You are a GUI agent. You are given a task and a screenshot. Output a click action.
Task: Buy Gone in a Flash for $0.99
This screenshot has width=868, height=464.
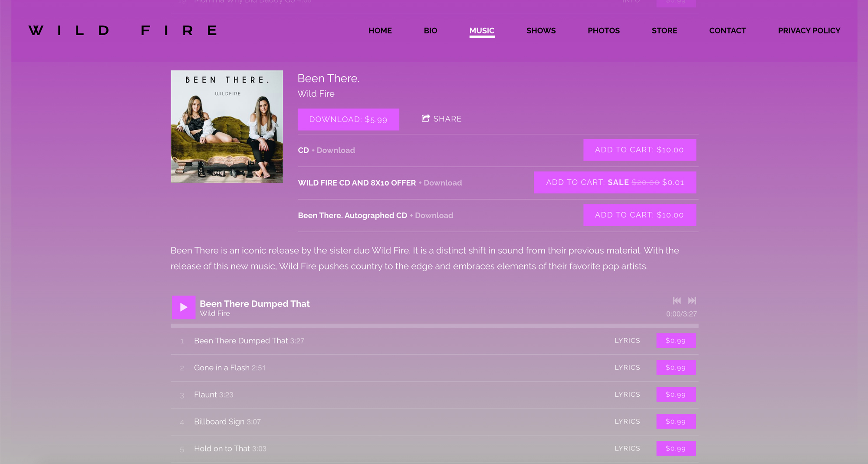click(x=676, y=368)
